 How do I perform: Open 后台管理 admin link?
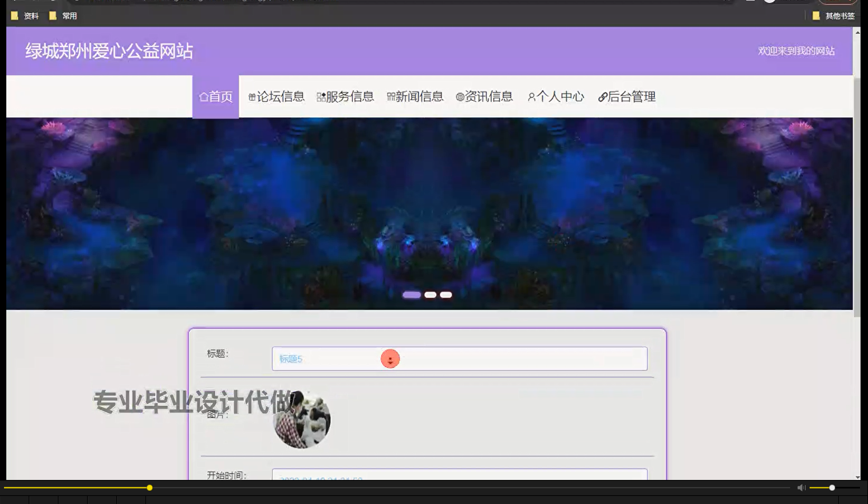(626, 96)
